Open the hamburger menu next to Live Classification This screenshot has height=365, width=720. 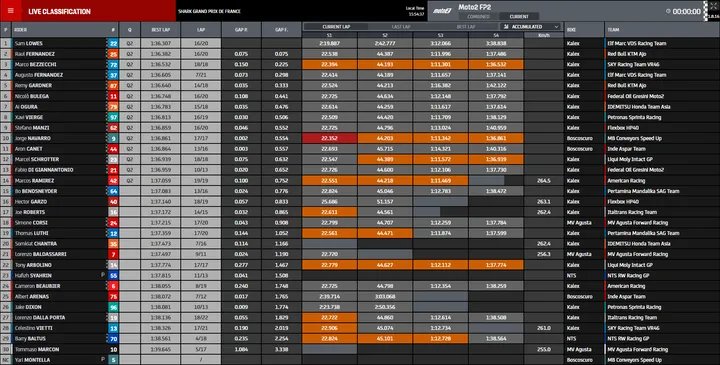tap(11, 11)
